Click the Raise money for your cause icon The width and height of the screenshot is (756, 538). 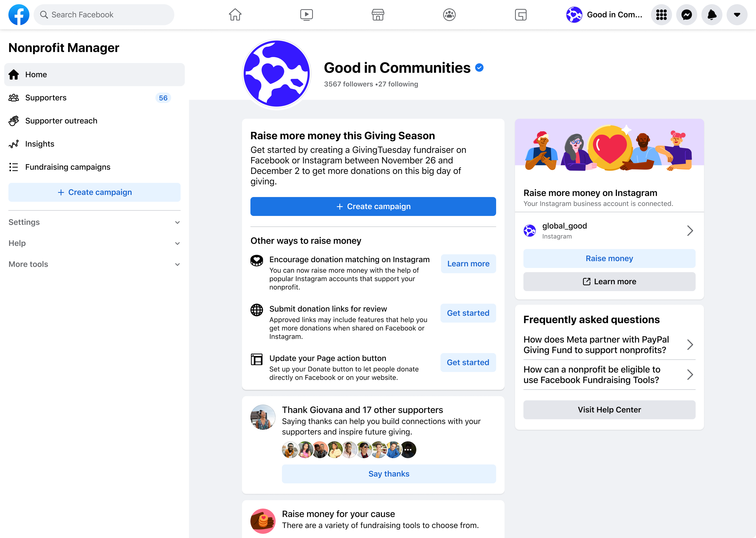coord(263,521)
